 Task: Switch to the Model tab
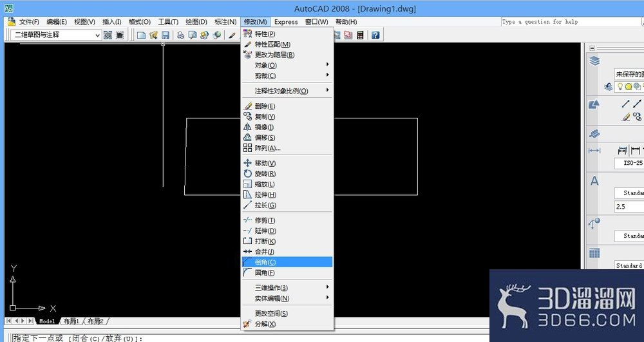pyautogui.click(x=47, y=321)
